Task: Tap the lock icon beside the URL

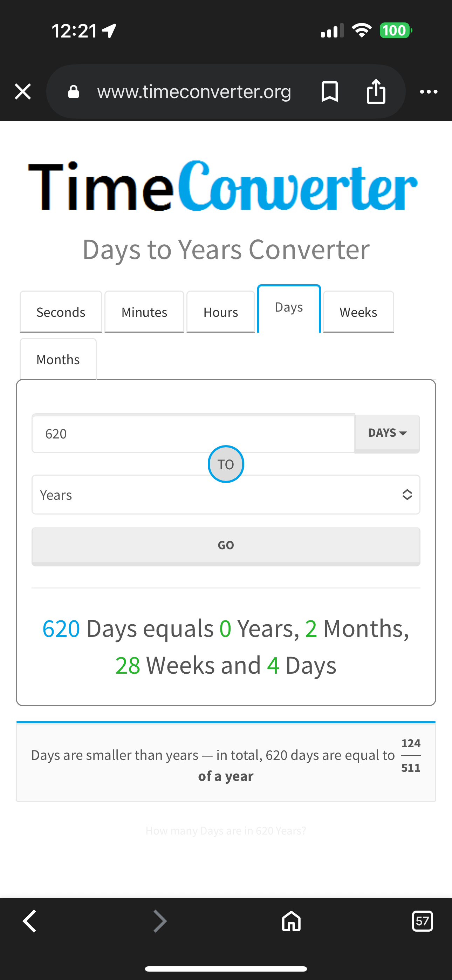Action: point(74,92)
